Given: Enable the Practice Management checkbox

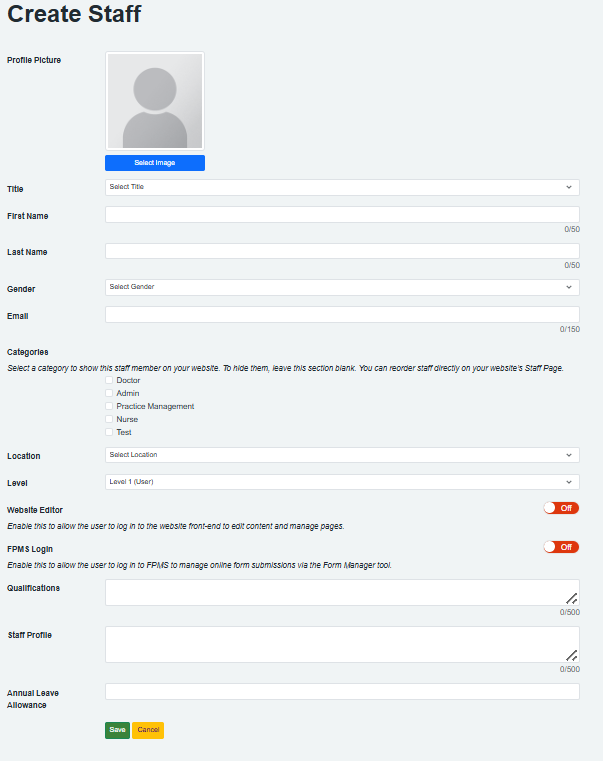Looking at the screenshot, I should click(109, 406).
